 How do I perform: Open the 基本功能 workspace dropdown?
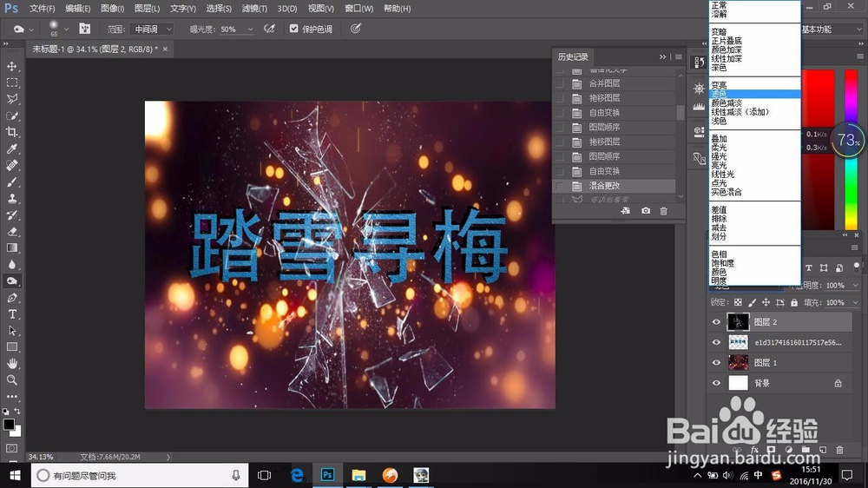click(x=832, y=29)
